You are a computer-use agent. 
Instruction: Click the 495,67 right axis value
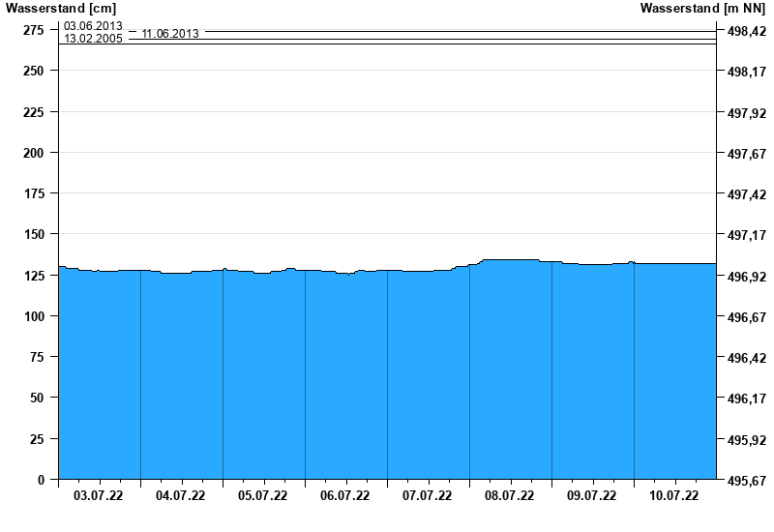pyautogui.click(x=745, y=481)
